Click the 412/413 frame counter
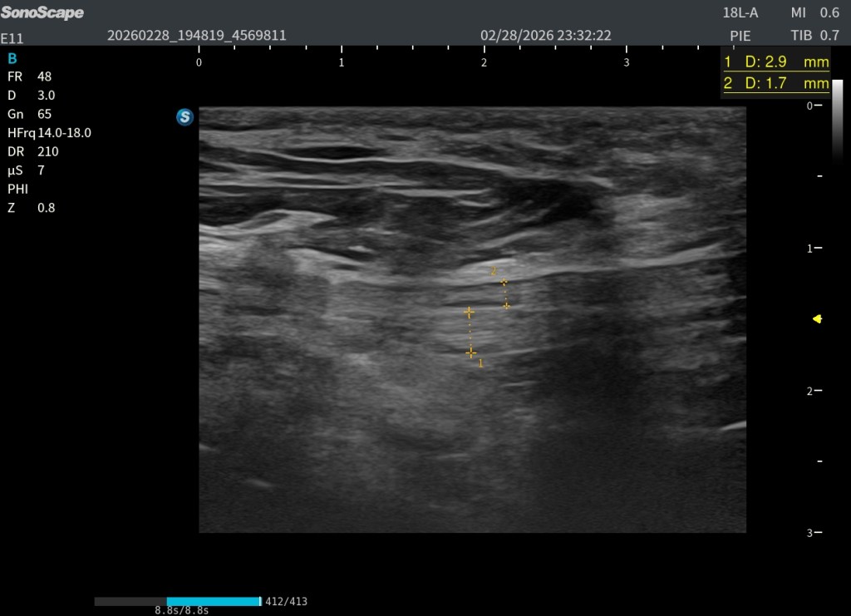Image resolution: width=851 pixels, height=616 pixels. point(286,601)
